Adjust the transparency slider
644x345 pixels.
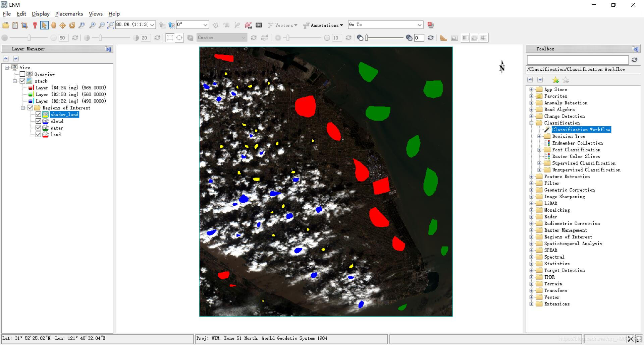[x=367, y=38]
